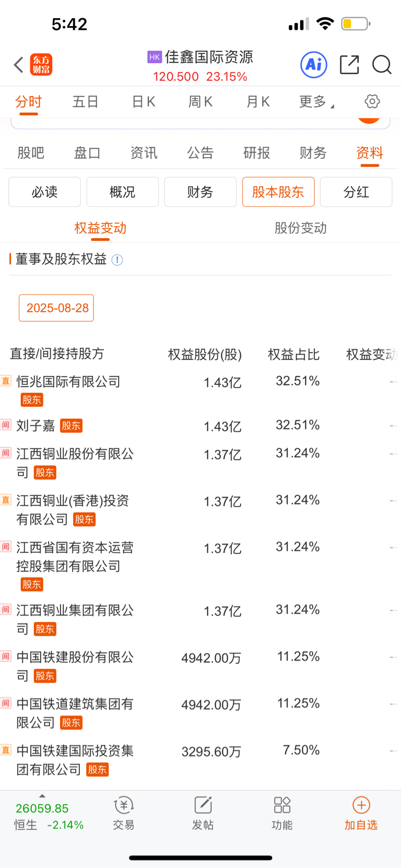The image size is (401, 868).
Task: Expand the 更多 chart period dropdown
Action: 316,102
